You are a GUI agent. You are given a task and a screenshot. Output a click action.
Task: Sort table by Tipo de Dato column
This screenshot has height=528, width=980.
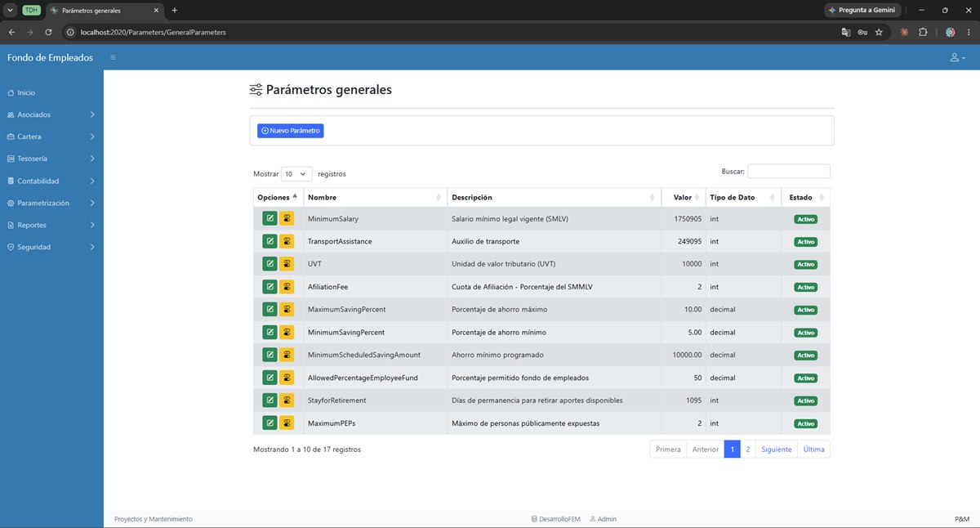point(744,197)
